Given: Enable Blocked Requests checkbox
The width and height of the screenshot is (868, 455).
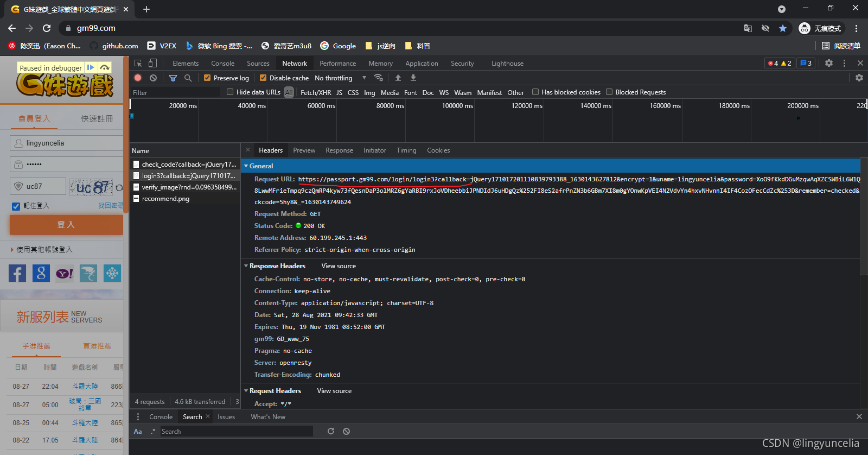Looking at the screenshot, I should 609,92.
